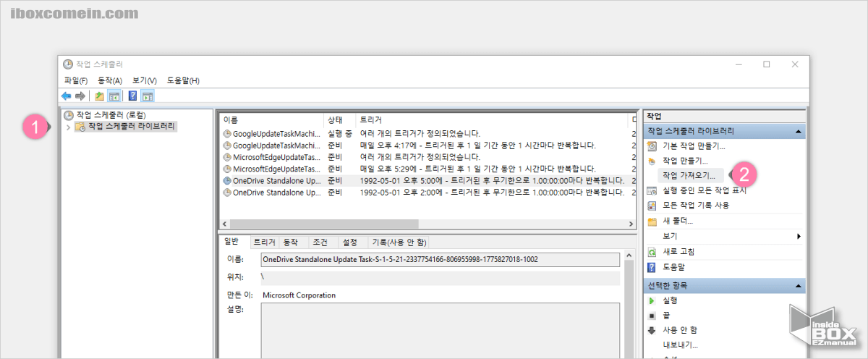Select 작업 스케줄러 라이브러리 in the tree

tap(125, 127)
